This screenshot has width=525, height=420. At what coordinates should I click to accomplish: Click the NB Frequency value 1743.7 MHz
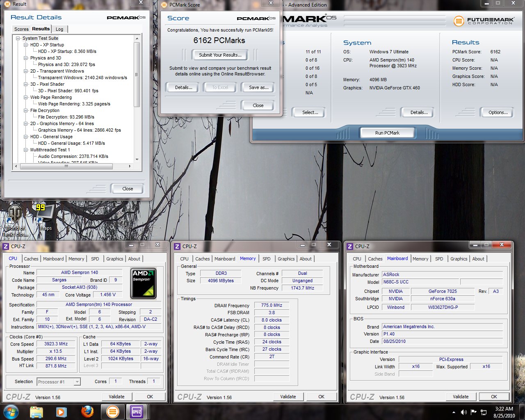(x=302, y=288)
